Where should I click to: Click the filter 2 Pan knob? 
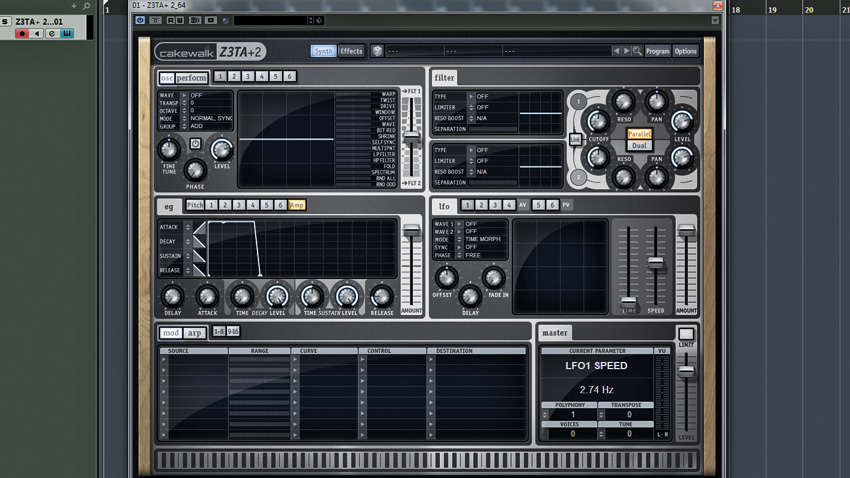[x=656, y=177]
